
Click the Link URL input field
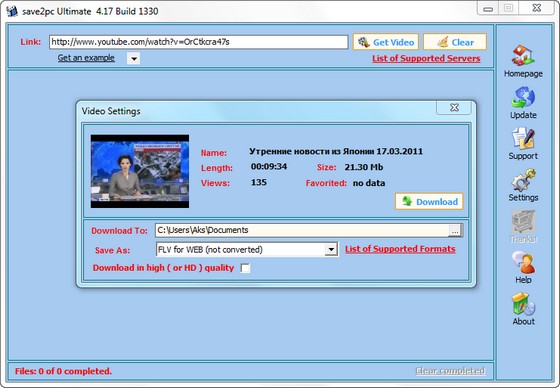click(199, 42)
